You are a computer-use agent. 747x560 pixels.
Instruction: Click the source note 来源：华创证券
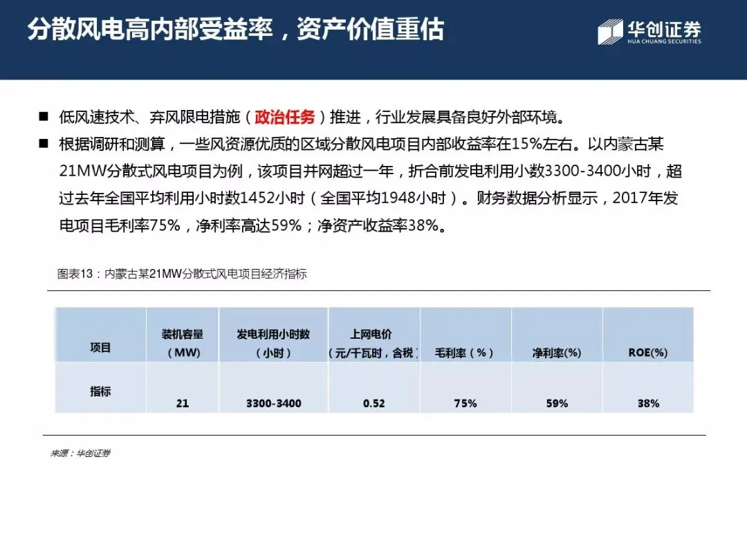pyautogui.click(x=80, y=454)
